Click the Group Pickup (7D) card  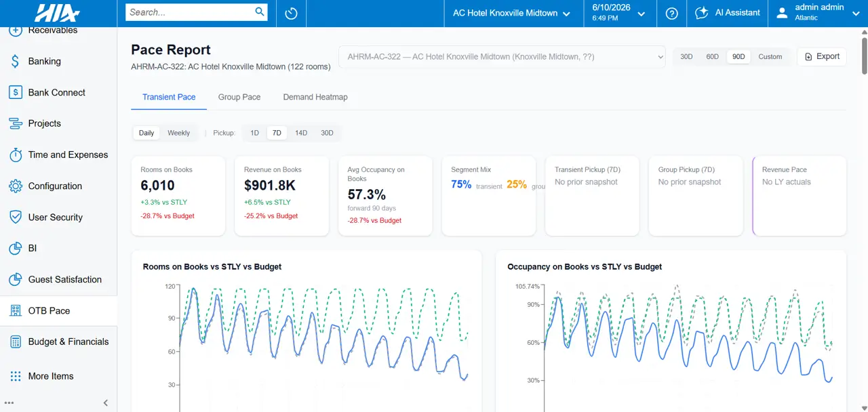[x=696, y=197]
